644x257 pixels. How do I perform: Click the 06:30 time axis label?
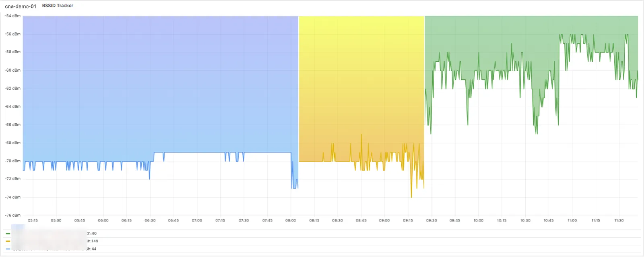coord(150,220)
